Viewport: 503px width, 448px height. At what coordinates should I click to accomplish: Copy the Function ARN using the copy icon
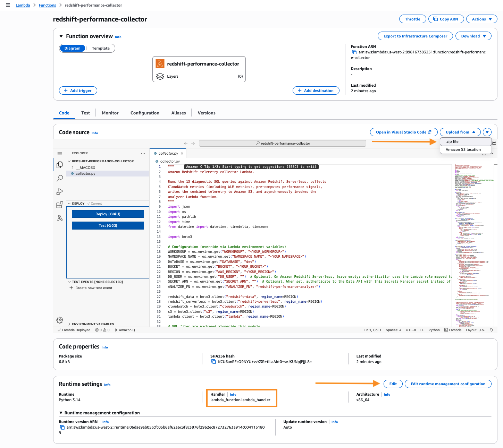(354, 52)
